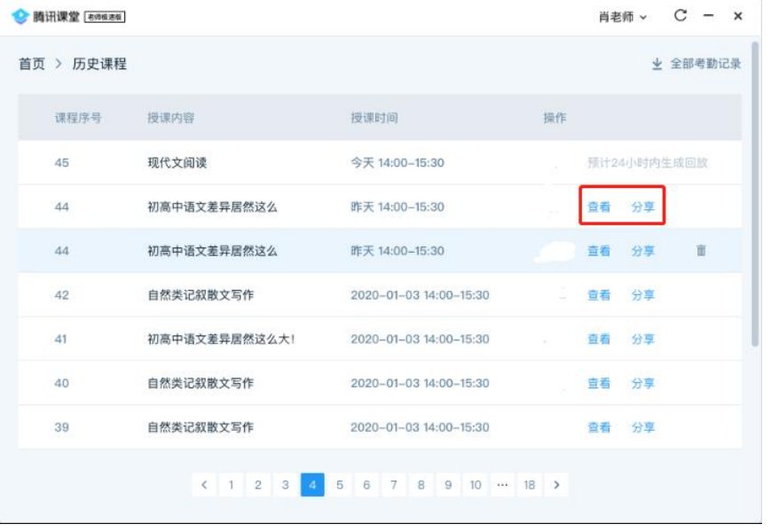The width and height of the screenshot is (771, 532).
Task: Minimize the Tencent Classroom window
Action: coord(708,16)
